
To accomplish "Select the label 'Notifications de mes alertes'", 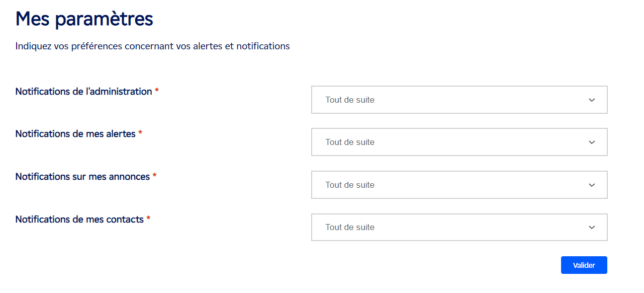I will pyautogui.click(x=75, y=133).
